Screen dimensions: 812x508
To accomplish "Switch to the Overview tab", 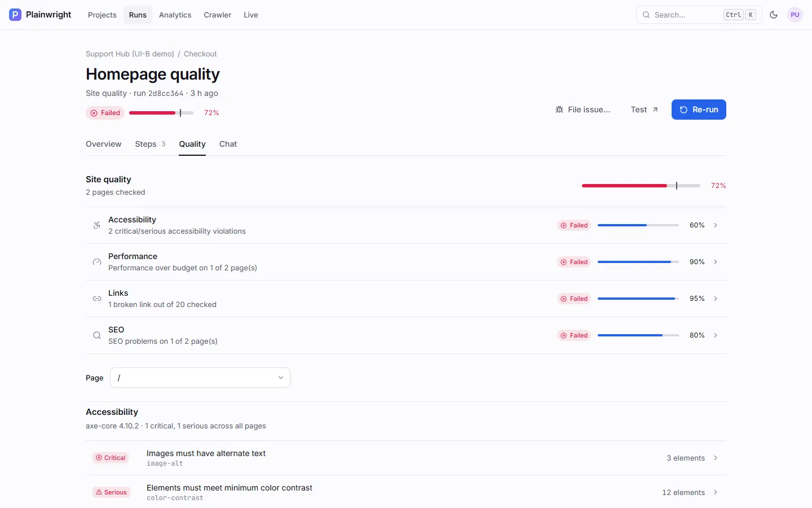I will 104,144.
